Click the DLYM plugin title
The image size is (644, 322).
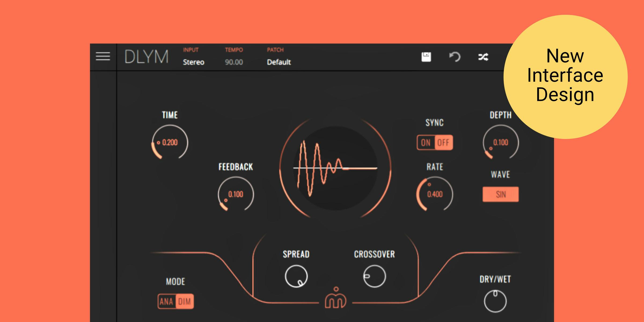[147, 57]
